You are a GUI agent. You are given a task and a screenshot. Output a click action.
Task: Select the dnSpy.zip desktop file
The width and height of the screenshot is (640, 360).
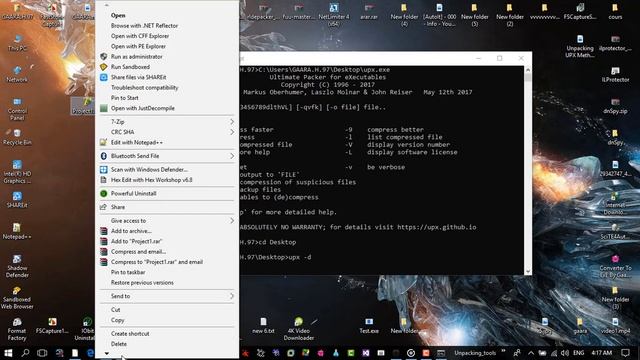coord(615,106)
